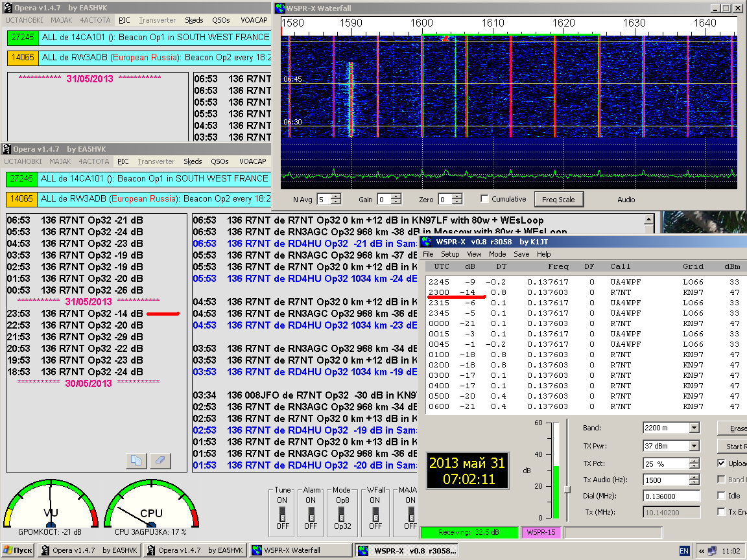The width and height of the screenshot is (747, 560).
Task: Increase the N Avg spinner value
Action: [x=337, y=196]
